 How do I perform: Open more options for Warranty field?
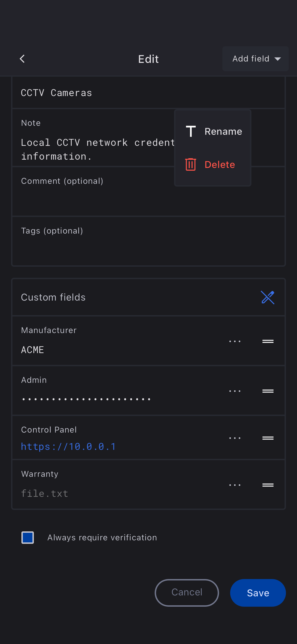coord(235,485)
